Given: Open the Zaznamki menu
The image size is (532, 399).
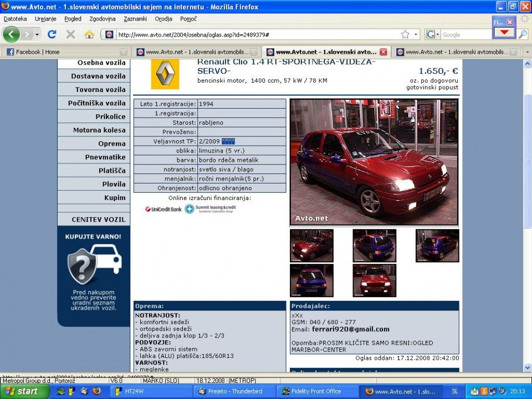Looking at the screenshot, I should (x=135, y=19).
